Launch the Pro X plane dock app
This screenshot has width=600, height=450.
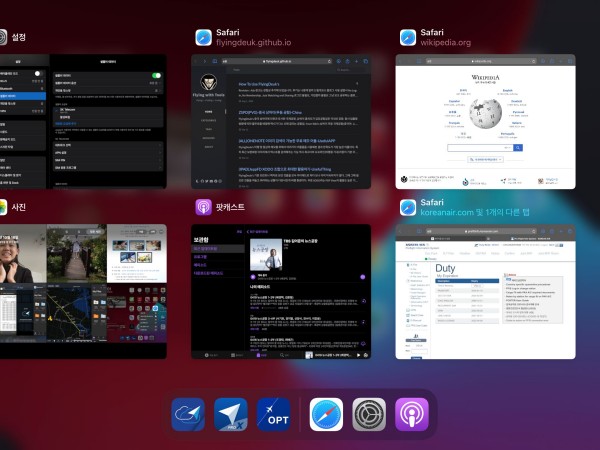point(231,414)
